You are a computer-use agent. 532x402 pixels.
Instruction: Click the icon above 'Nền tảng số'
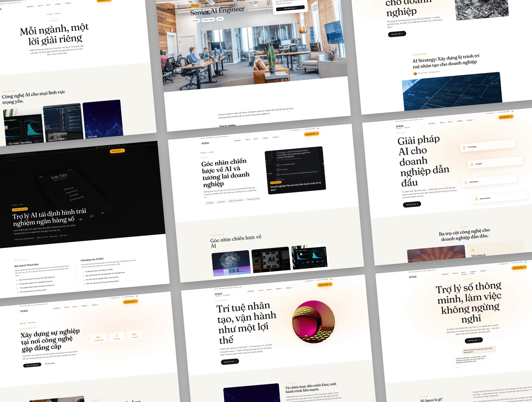point(473,250)
